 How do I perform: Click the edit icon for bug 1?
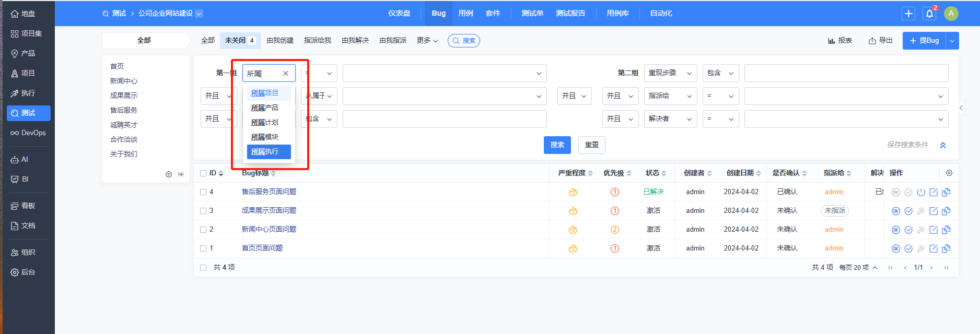(934, 248)
